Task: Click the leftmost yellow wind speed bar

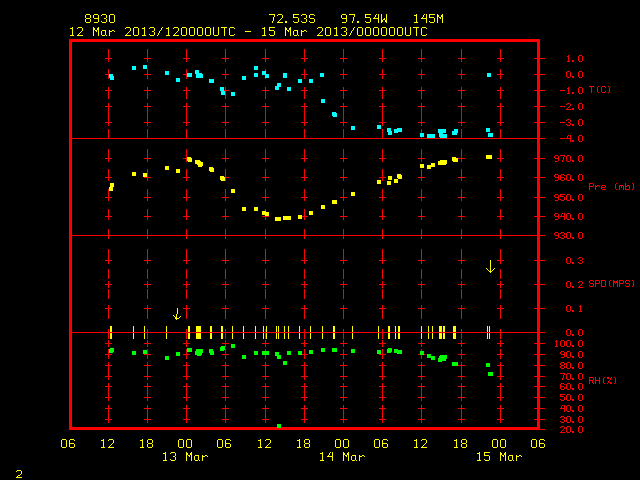Action: pos(111,332)
